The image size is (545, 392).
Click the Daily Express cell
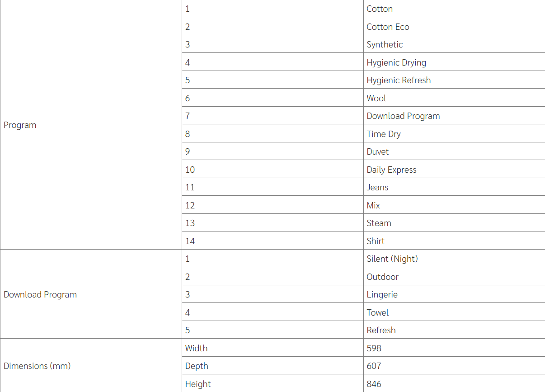391,170
